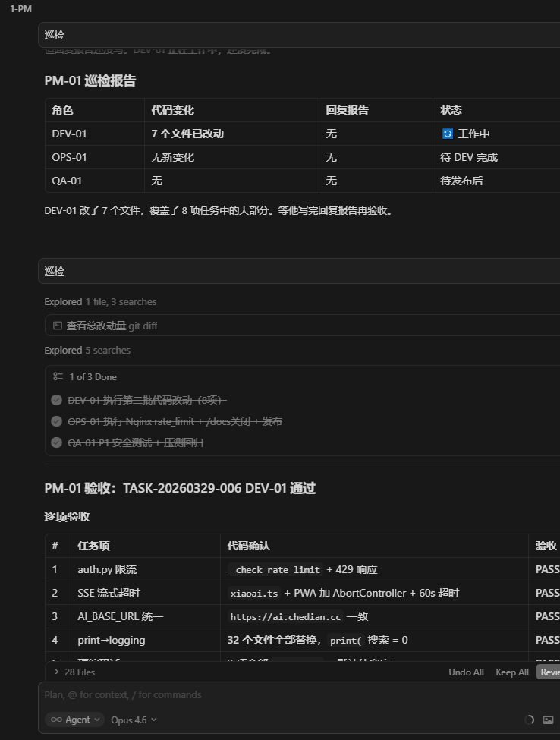The image size is (560, 740).
Task: Toggle the DEV-01 第三批代码改动 todo checkmark
Action: tap(56, 400)
